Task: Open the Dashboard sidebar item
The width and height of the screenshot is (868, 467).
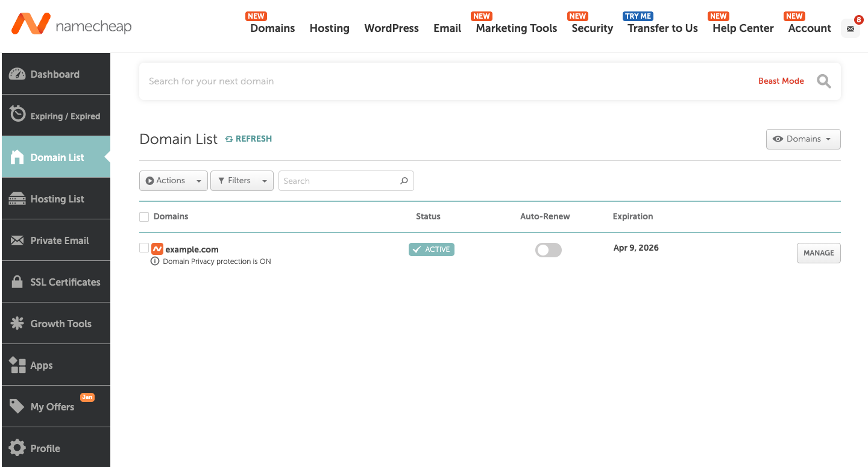Action: click(55, 74)
